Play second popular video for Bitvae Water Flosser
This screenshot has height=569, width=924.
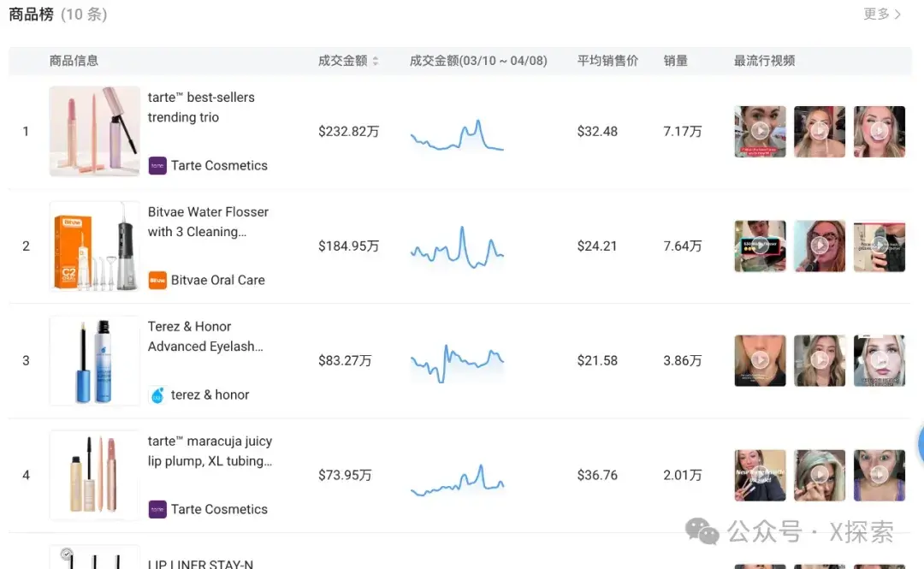point(820,246)
